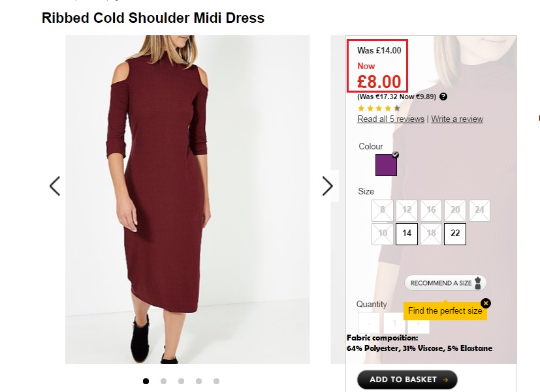
Task: Click the star rating icons
Action: click(x=379, y=108)
